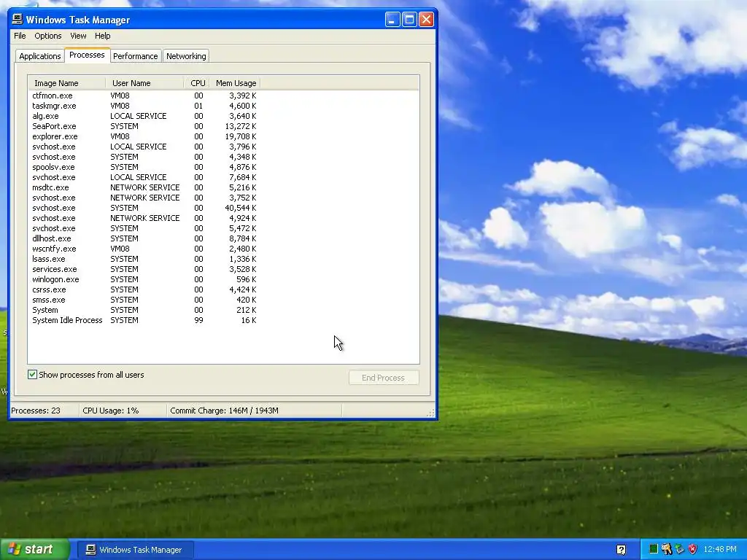The image size is (747, 560).
Task: Open the Help menu
Action: [x=102, y=36]
